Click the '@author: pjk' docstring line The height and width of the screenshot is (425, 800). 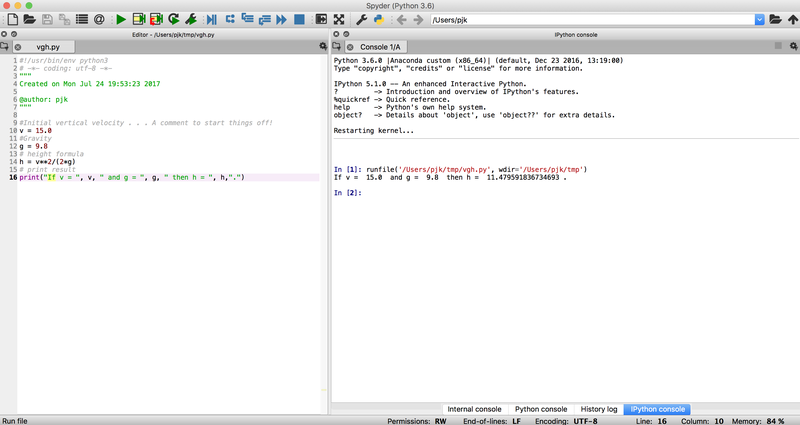43,99
